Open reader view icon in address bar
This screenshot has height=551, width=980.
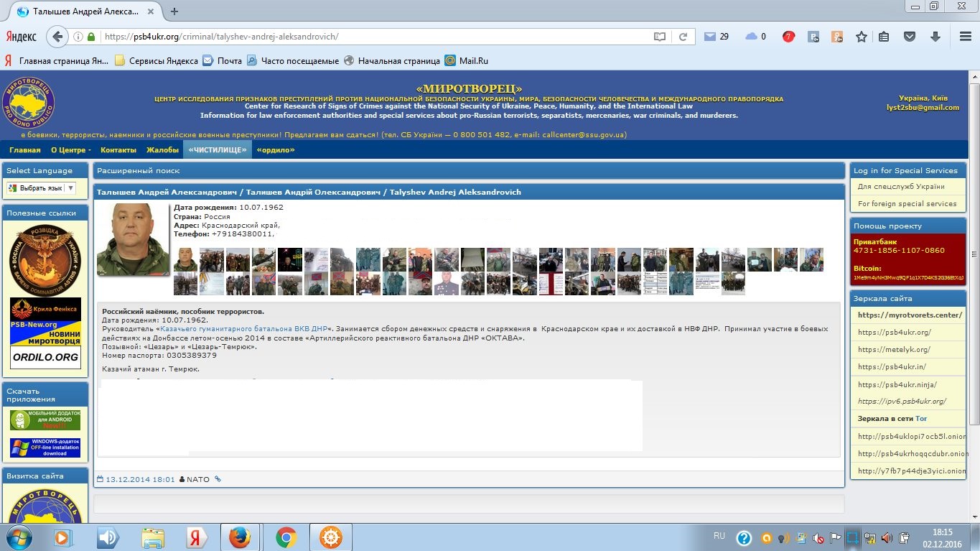(x=660, y=37)
